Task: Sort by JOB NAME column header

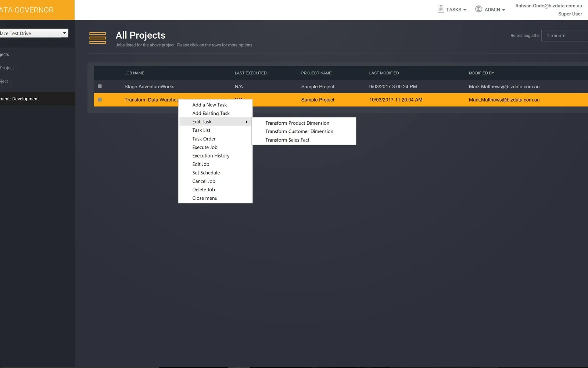Action: [134, 73]
